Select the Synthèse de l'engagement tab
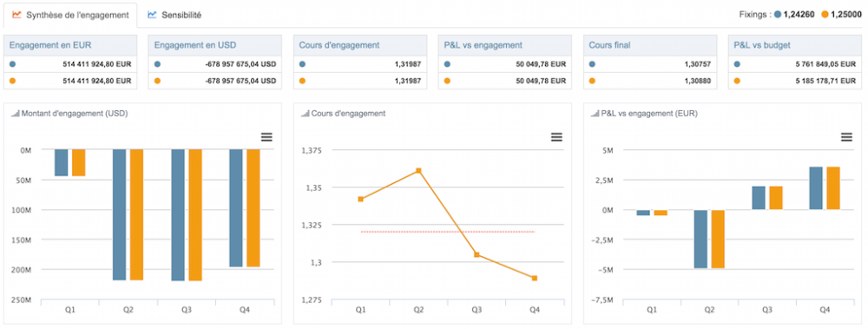868x329 pixels. coord(70,15)
